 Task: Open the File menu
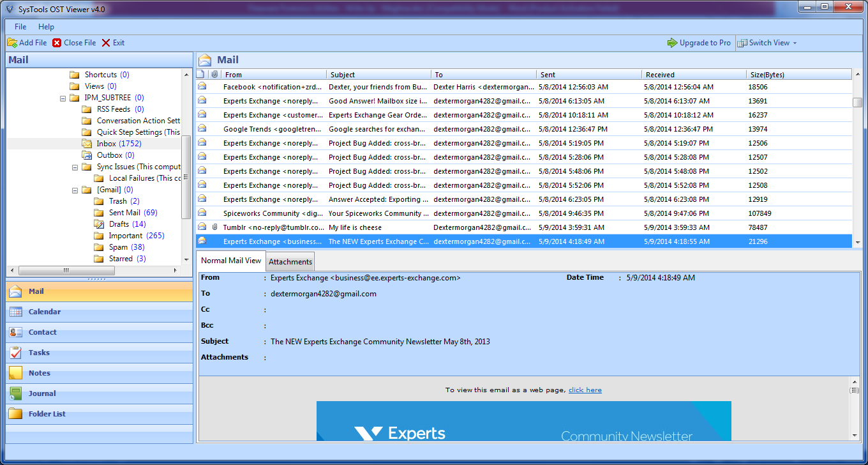20,27
